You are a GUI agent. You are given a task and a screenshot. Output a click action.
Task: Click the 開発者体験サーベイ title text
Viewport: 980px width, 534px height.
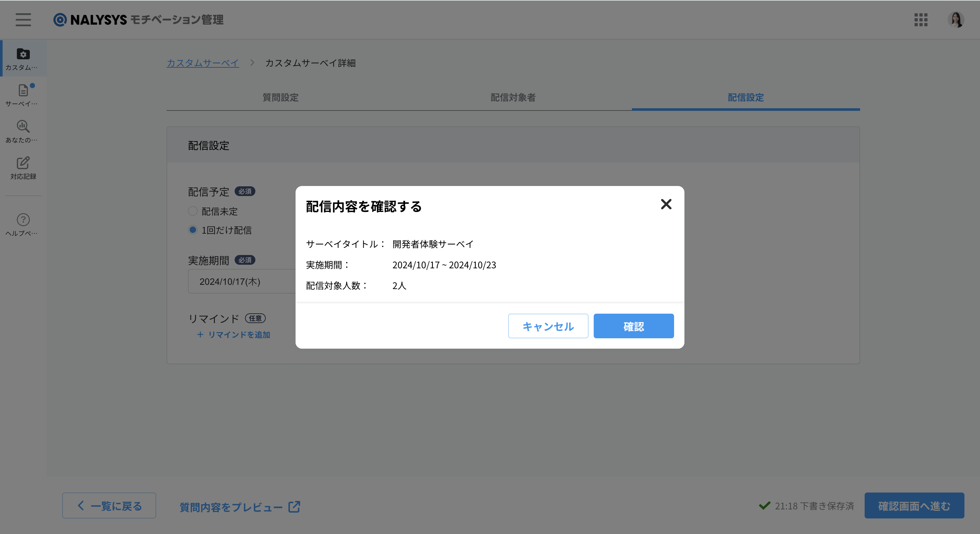tap(433, 244)
